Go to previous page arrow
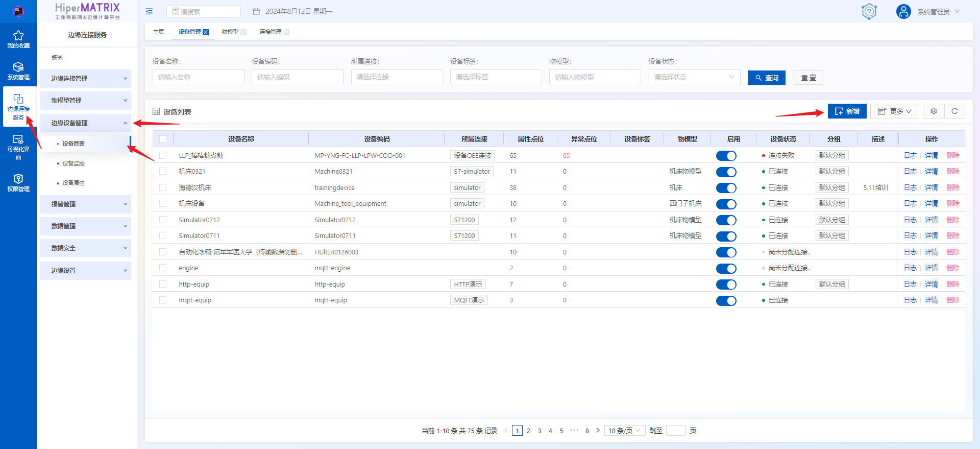The width and height of the screenshot is (980, 449). [506, 431]
